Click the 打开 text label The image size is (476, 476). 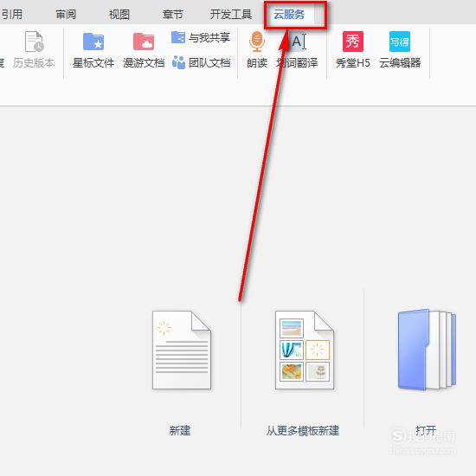coord(426,430)
